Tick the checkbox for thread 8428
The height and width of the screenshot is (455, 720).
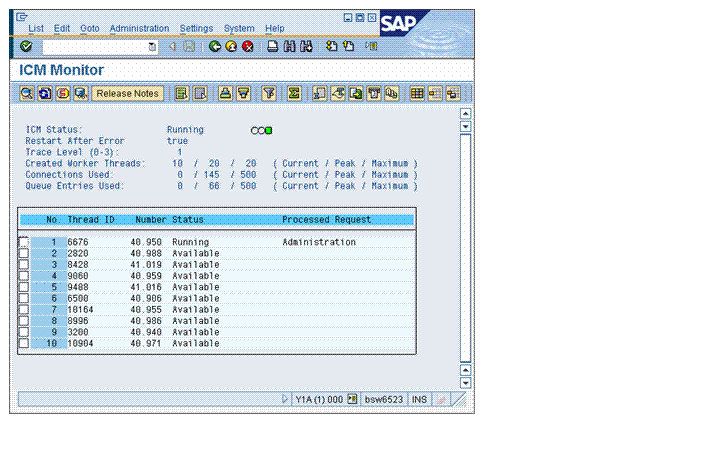23,264
